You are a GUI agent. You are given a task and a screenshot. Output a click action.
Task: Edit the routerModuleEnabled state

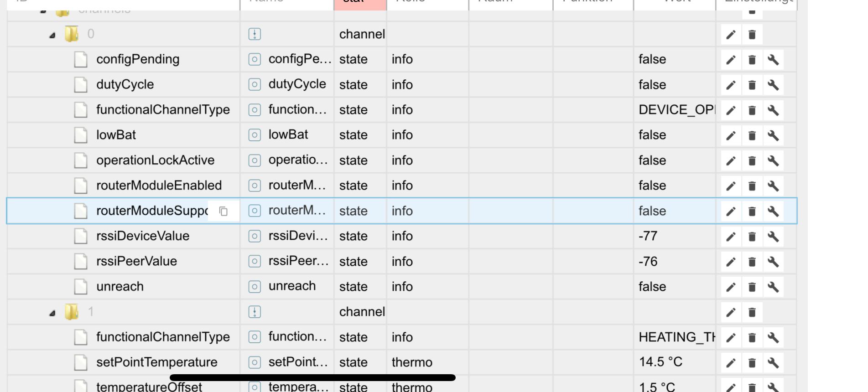point(731,186)
